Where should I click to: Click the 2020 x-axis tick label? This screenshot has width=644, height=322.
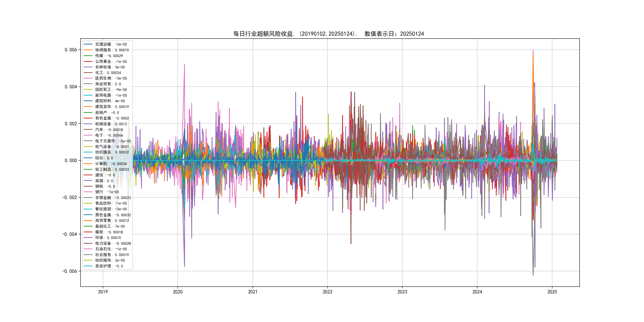tap(177, 292)
